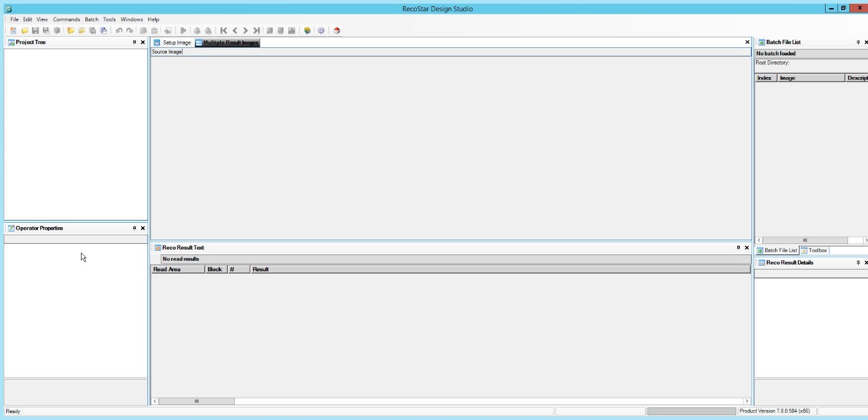Switch to the Toolbox tab
868x420 pixels.
point(814,250)
